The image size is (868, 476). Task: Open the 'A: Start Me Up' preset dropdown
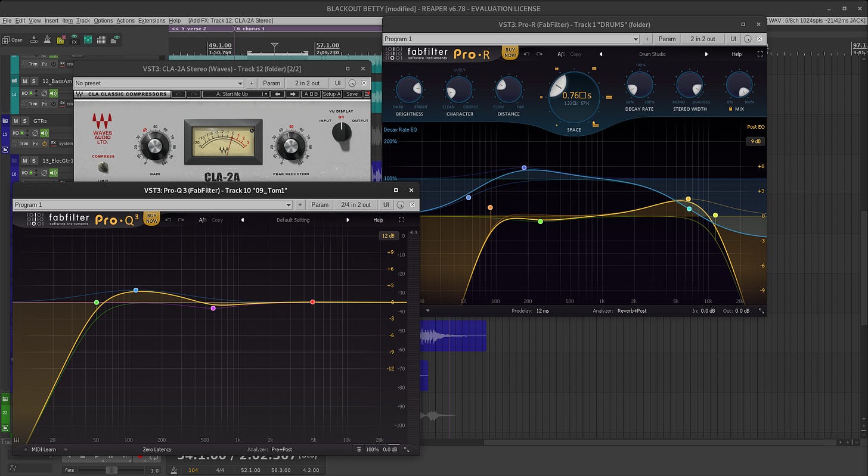(235, 94)
